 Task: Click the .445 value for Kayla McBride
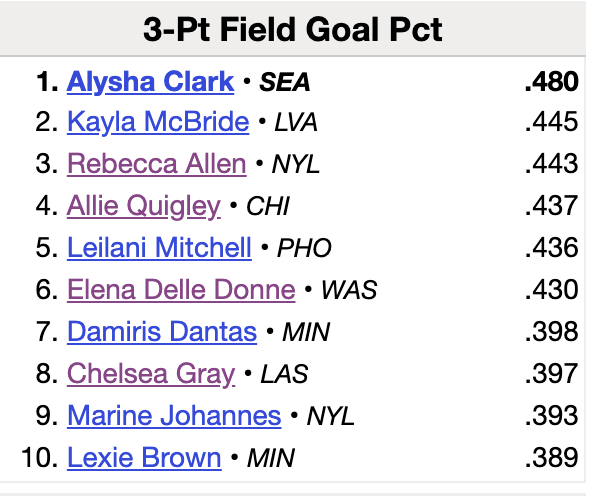click(x=552, y=122)
